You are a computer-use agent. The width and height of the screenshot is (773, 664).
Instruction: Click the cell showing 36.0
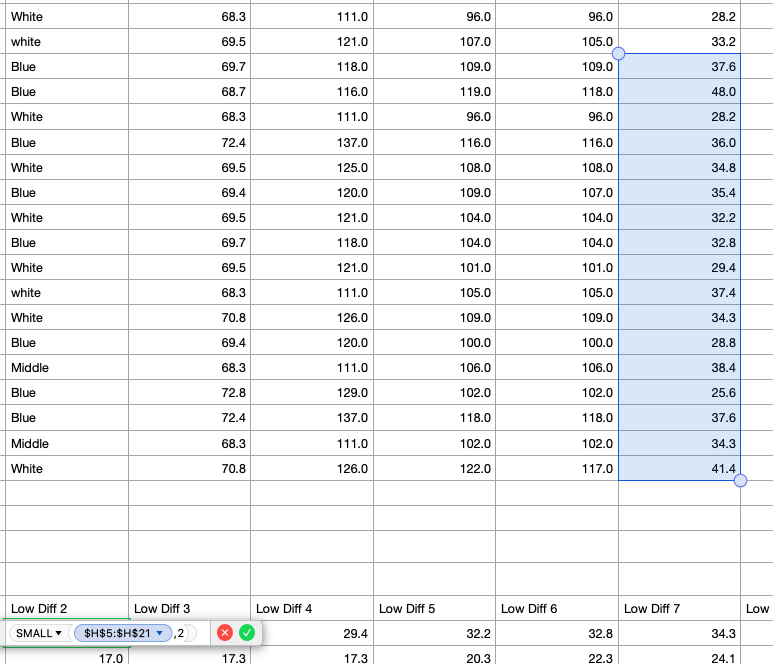click(679, 142)
